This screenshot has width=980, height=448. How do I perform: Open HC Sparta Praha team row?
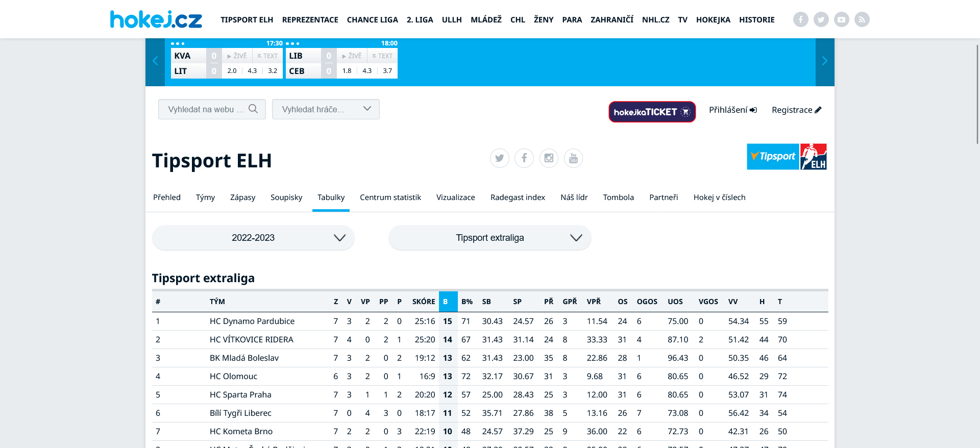(x=490, y=395)
